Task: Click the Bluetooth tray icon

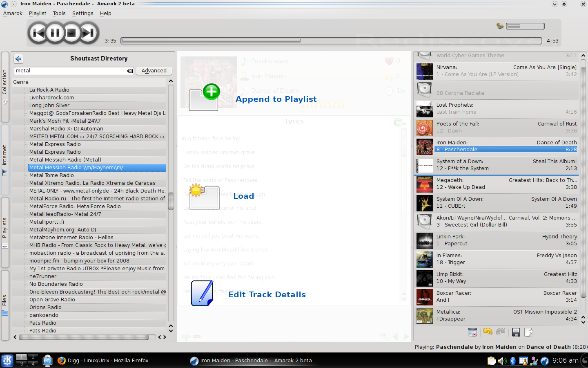Action: click(513, 361)
